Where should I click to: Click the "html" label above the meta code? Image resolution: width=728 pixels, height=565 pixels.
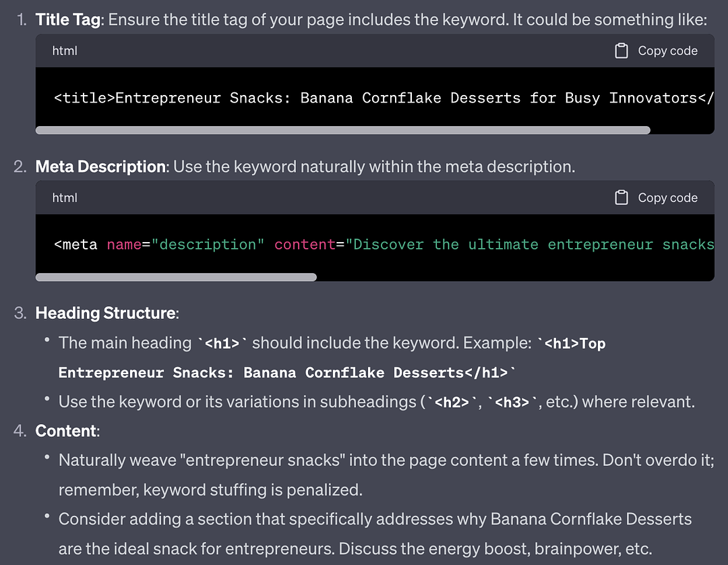(65, 198)
